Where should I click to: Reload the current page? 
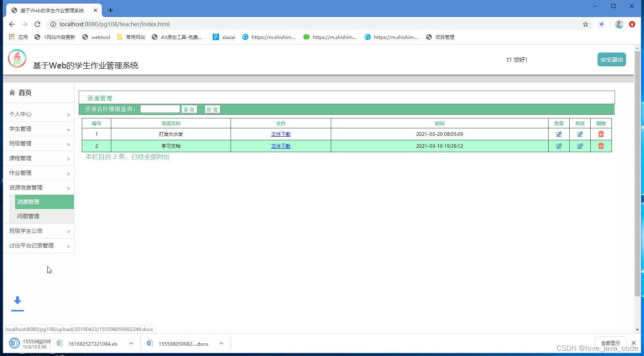click(x=37, y=24)
